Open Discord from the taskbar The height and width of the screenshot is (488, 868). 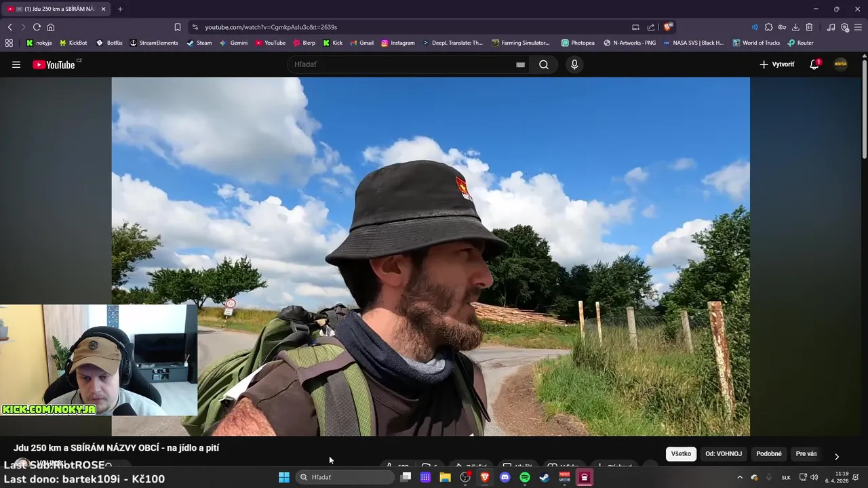click(505, 477)
